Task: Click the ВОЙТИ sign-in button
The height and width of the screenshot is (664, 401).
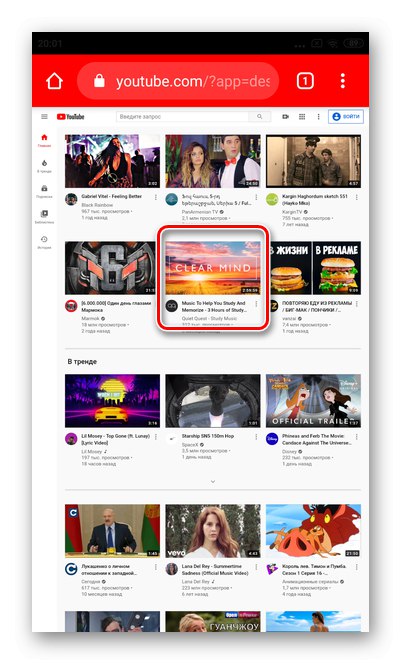Action: 346,116
